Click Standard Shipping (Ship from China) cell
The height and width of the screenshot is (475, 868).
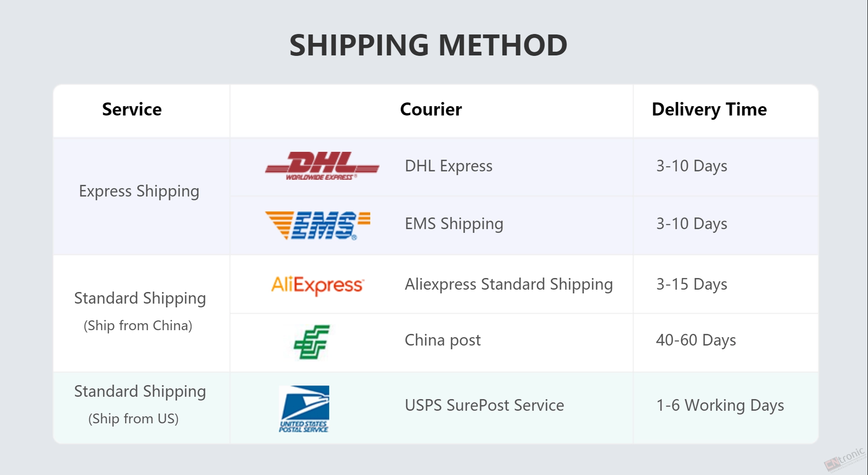click(x=140, y=311)
